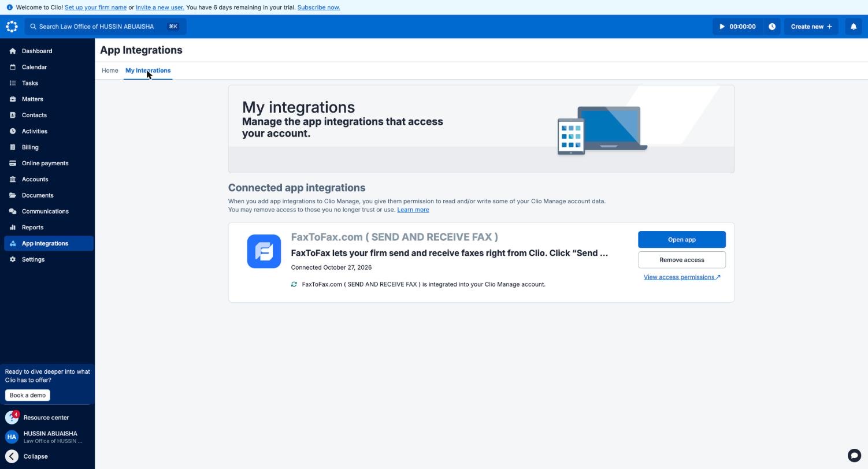Select App integrations in the sidebar

click(49, 243)
